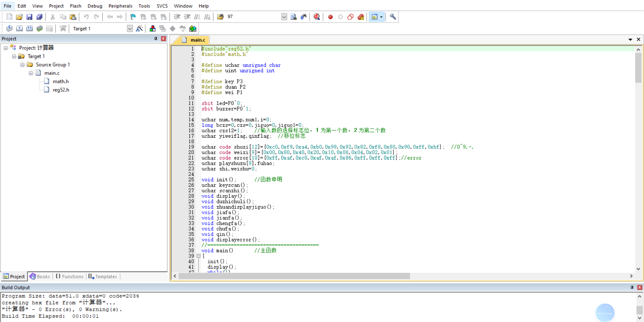
Task: Open Options for Target wand icon
Action: pos(140,29)
